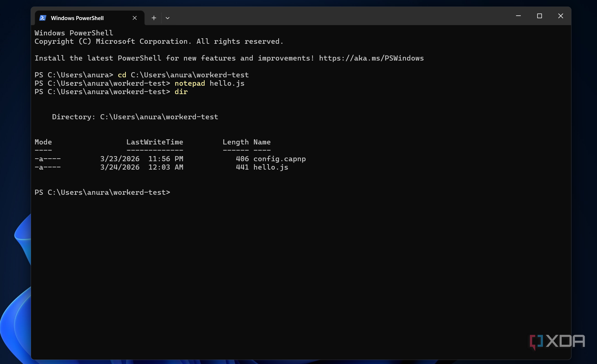Click the 3/24/2026 date value
597x364 pixels.
tap(120, 167)
